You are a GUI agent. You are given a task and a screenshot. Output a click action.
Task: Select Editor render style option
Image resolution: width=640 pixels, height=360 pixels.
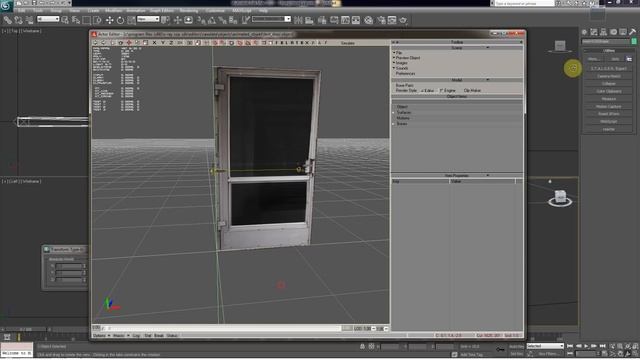427,90
